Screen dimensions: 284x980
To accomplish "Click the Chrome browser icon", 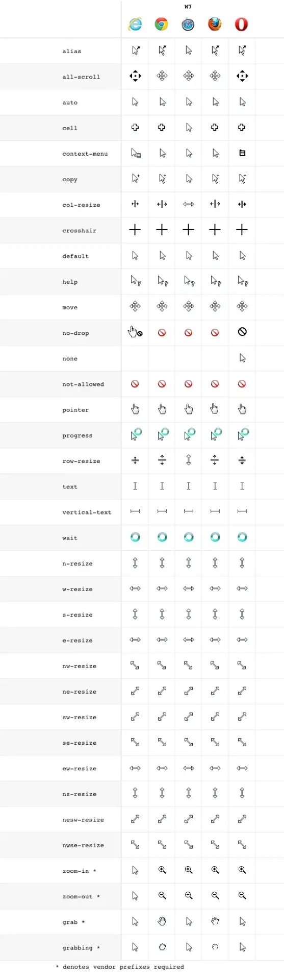I will (x=162, y=24).
